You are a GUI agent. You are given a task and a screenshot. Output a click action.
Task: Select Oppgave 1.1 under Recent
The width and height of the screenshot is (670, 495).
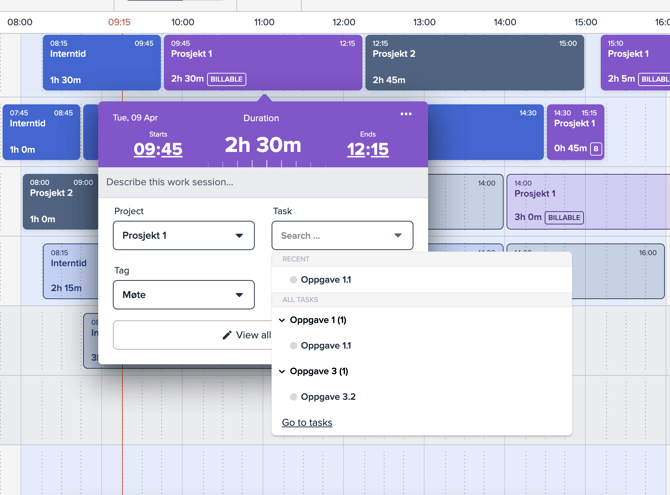(x=326, y=280)
